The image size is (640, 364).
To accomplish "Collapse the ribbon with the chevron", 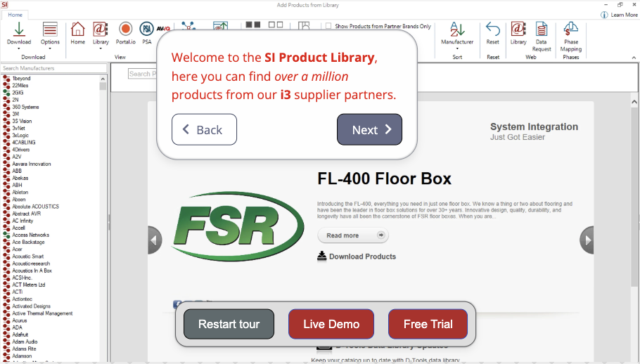I will [634, 58].
